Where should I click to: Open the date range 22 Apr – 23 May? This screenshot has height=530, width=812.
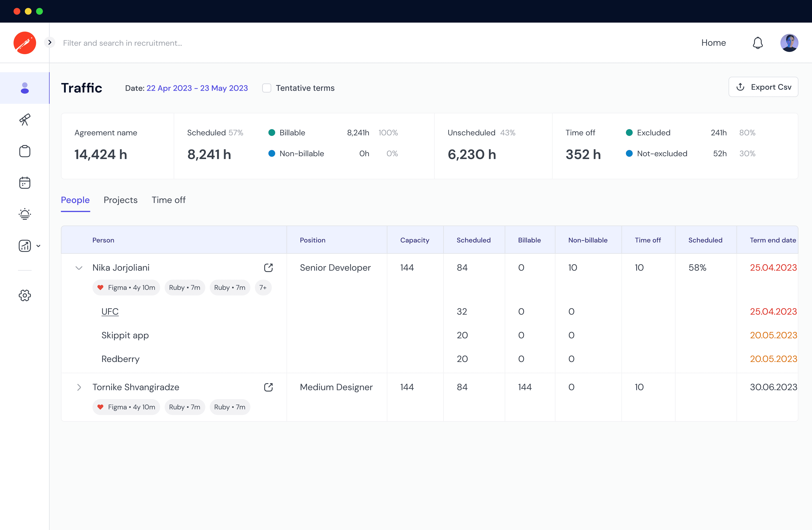(x=197, y=88)
